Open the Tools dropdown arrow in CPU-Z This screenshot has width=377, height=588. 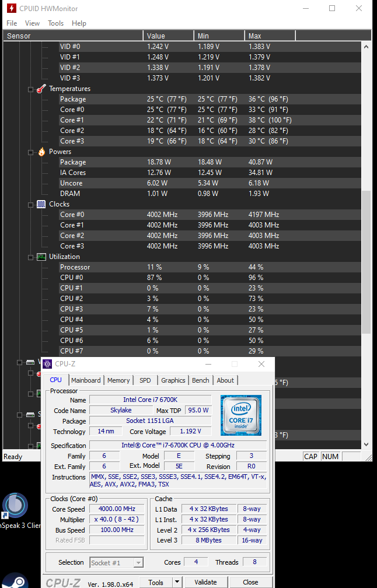177,582
